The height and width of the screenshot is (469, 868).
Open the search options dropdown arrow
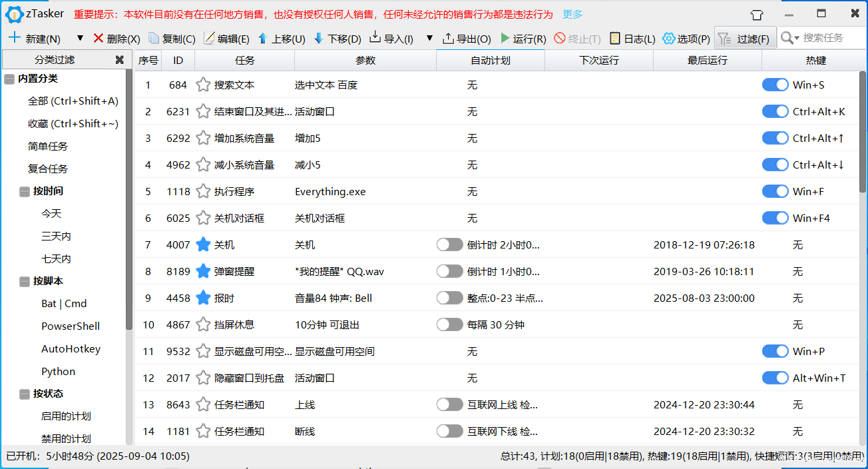coord(797,38)
